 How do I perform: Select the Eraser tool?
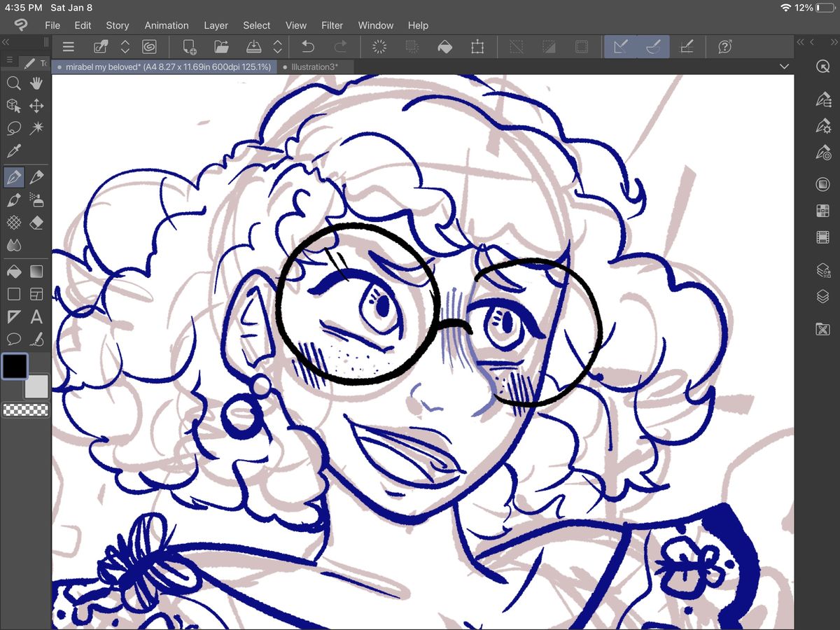(x=36, y=223)
